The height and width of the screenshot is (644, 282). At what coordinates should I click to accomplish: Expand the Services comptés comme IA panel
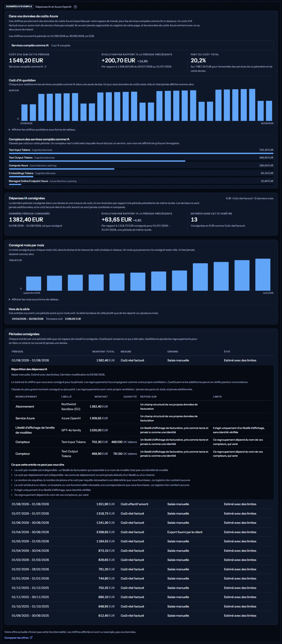[141, 45]
